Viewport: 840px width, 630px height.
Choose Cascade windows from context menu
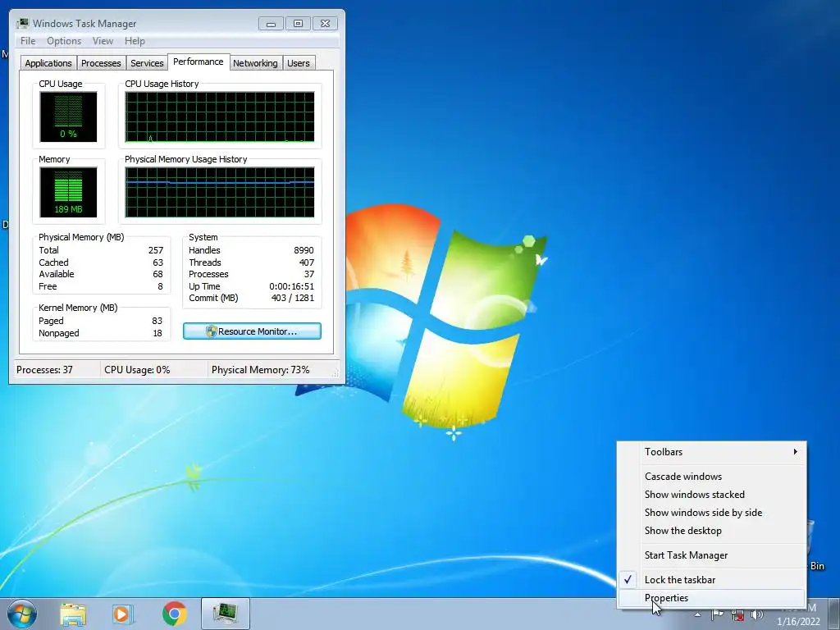(712, 477)
